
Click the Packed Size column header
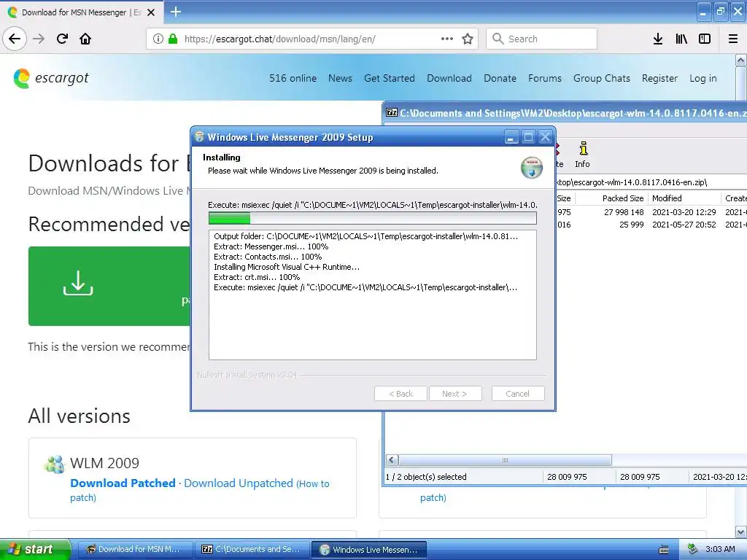point(611,198)
